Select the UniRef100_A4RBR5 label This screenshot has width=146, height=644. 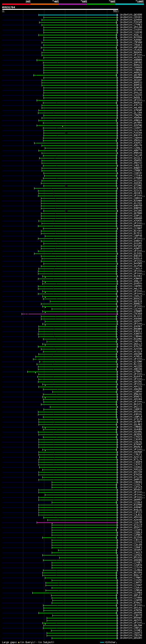click(131, 60)
